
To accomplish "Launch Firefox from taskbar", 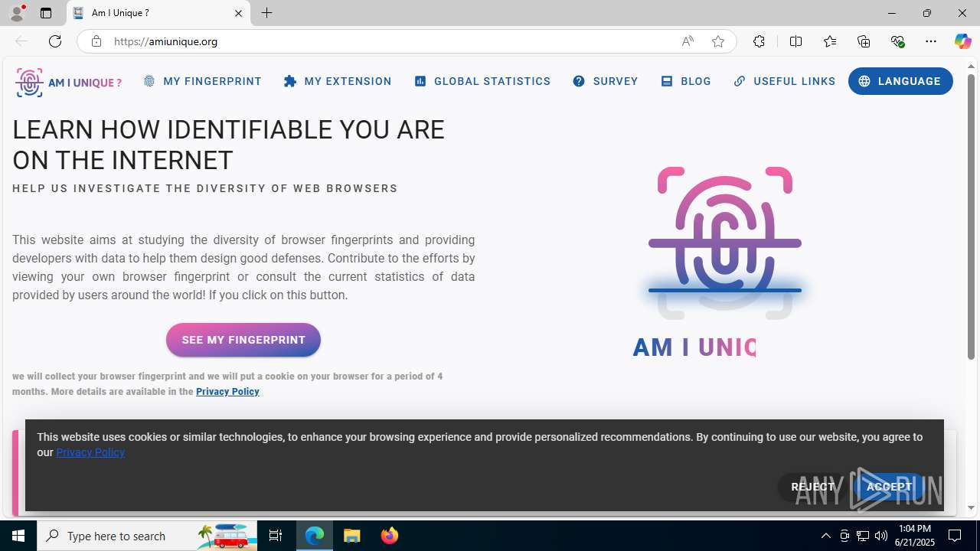I will pos(390,536).
